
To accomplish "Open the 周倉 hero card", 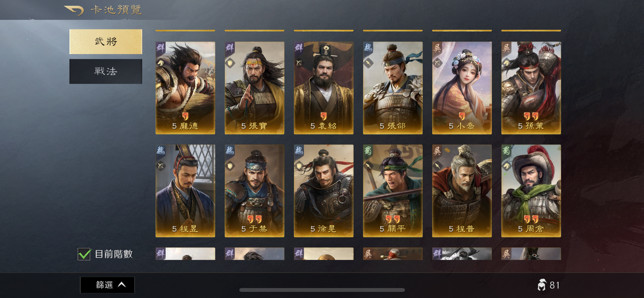I will (x=531, y=191).
